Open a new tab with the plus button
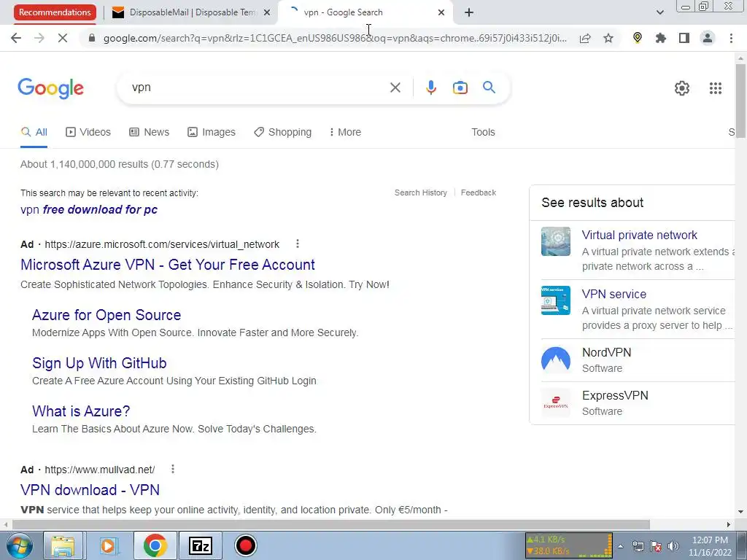747x560 pixels. pyautogui.click(x=469, y=12)
